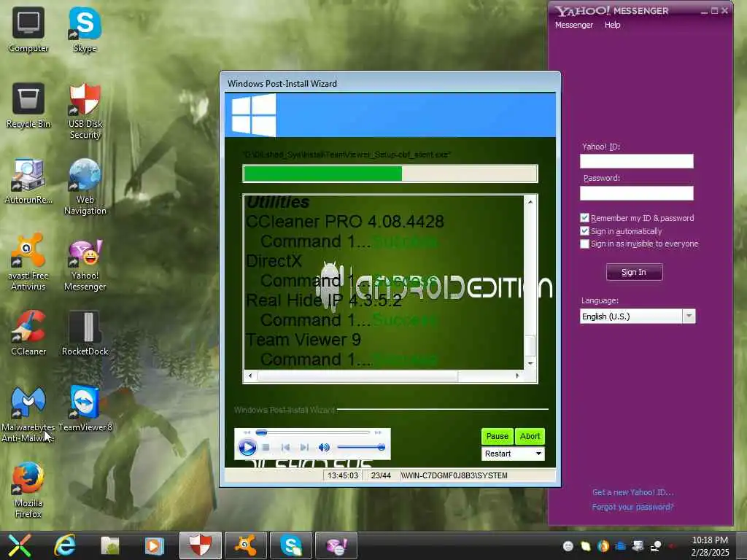Launch Internet Explorer from the taskbar
This screenshot has height=560, width=747.
[64, 545]
